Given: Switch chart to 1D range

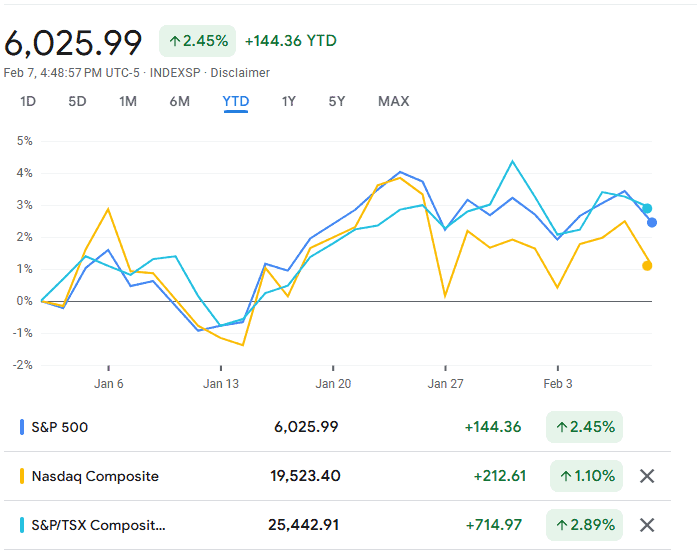Looking at the screenshot, I should pos(28,101).
